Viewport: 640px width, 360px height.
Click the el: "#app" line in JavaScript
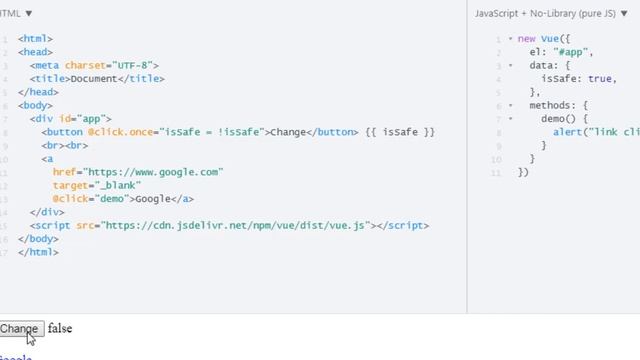561,52
